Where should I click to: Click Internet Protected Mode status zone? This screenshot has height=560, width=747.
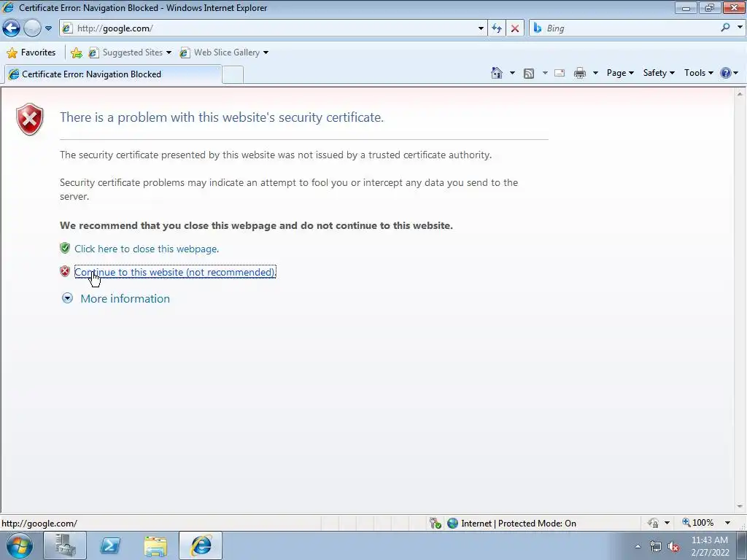tap(519, 524)
